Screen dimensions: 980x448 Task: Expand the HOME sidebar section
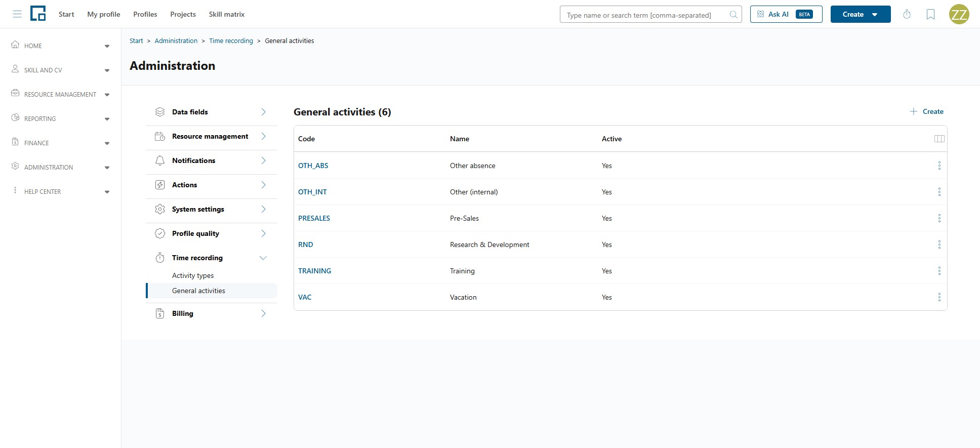pyautogui.click(x=61, y=46)
